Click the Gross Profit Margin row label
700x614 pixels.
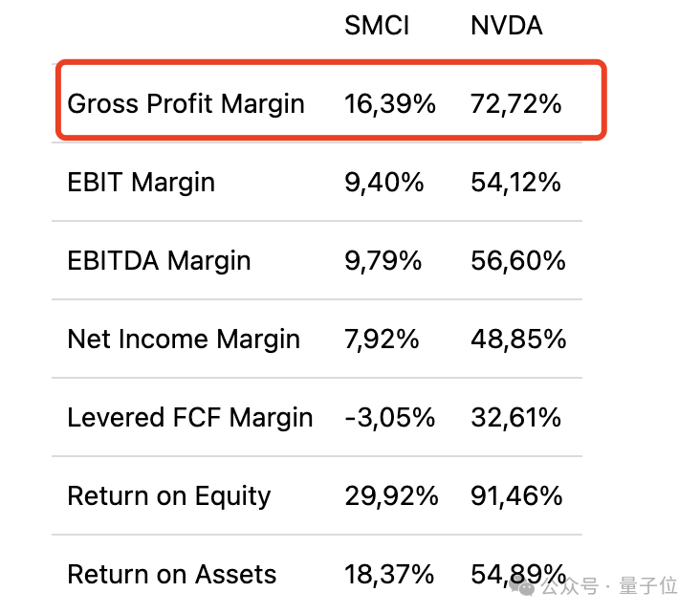click(x=186, y=104)
